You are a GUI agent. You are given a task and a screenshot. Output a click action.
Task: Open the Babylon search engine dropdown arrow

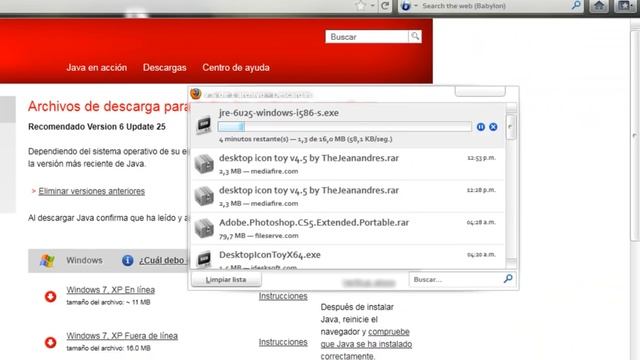(416, 6)
